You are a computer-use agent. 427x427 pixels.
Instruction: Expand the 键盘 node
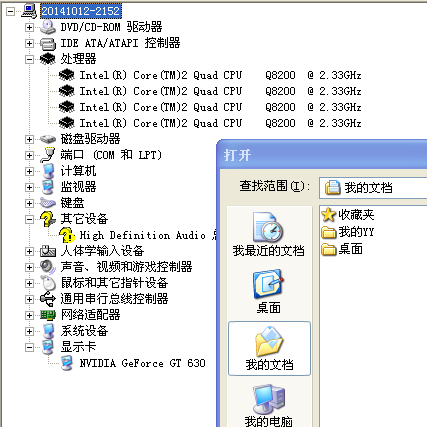point(29,203)
